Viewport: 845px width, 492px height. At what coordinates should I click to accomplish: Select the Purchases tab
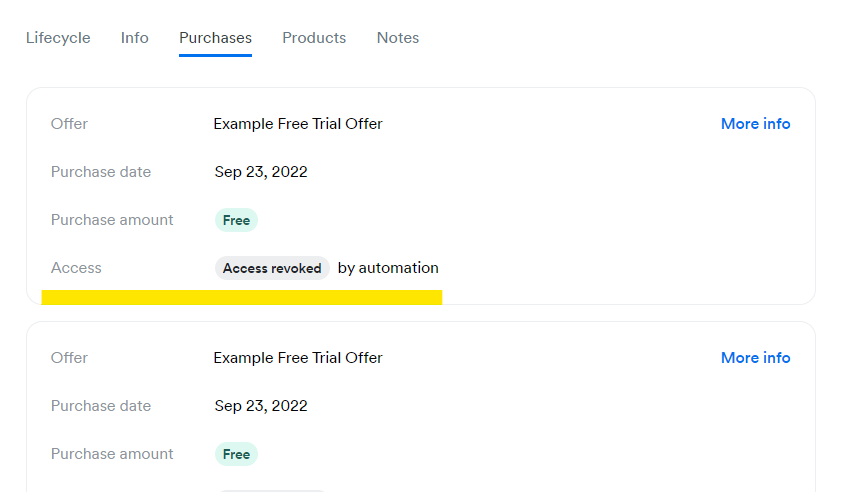click(x=215, y=38)
